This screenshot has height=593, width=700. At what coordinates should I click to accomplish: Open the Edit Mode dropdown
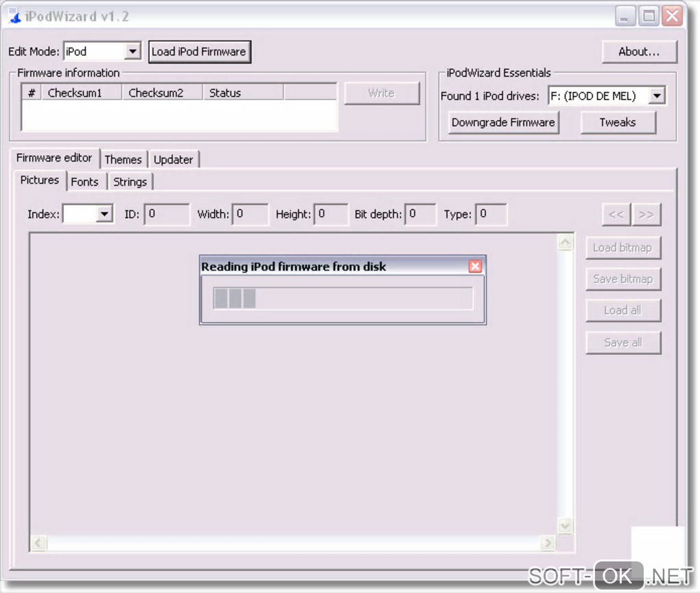point(132,51)
